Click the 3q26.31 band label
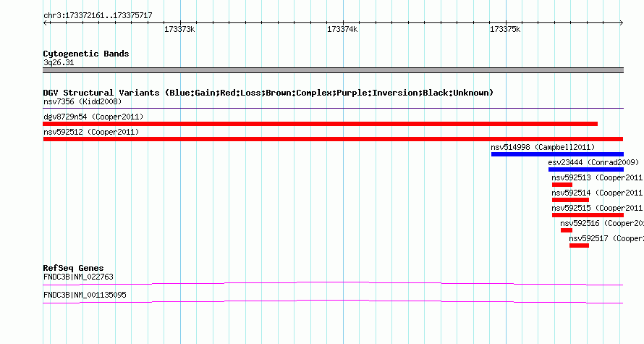644x344 pixels. pos(59,63)
